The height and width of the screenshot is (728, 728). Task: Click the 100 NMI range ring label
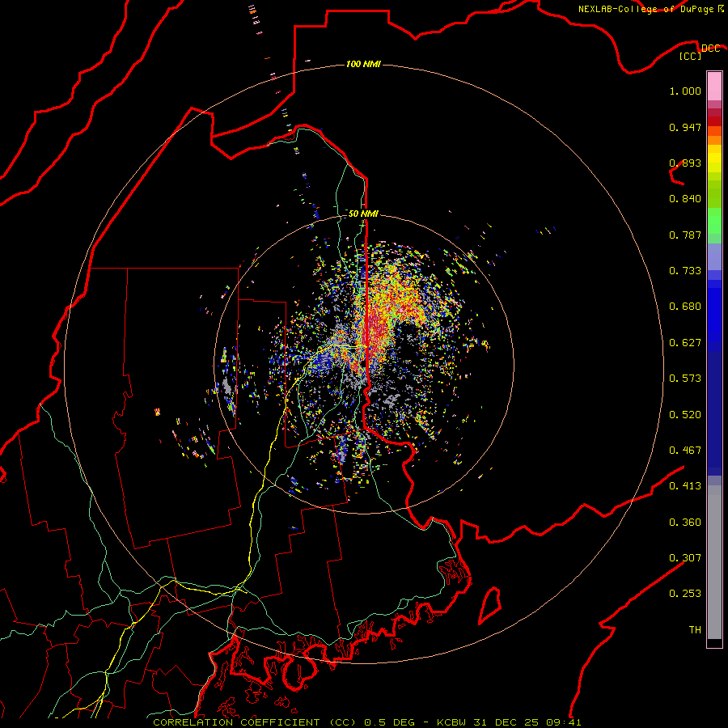(x=363, y=64)
